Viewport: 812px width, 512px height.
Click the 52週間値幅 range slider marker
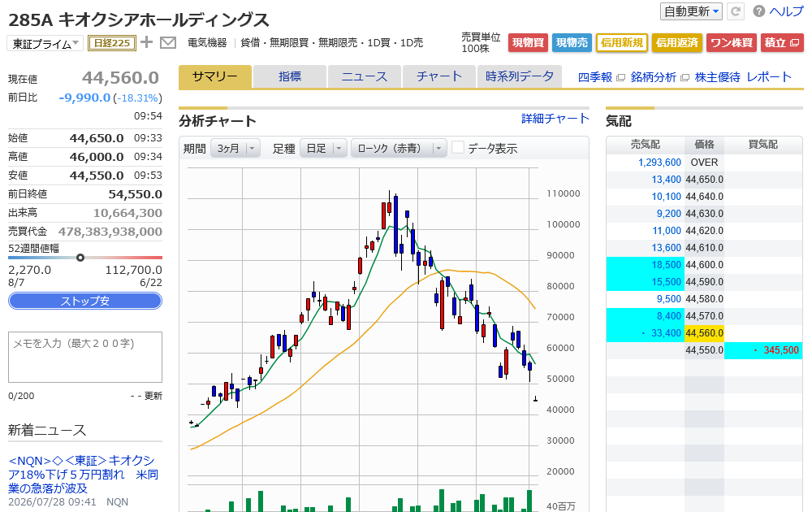click(x=80, y=258)
